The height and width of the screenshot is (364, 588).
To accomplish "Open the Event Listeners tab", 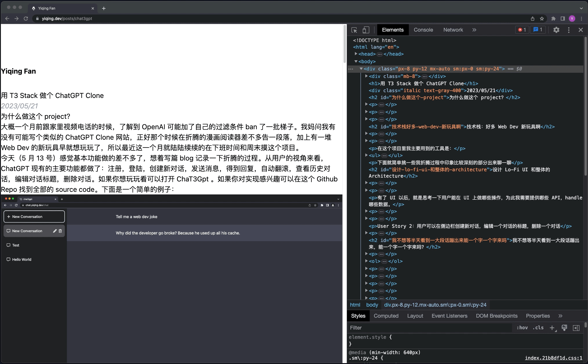I will click(449, 316).
